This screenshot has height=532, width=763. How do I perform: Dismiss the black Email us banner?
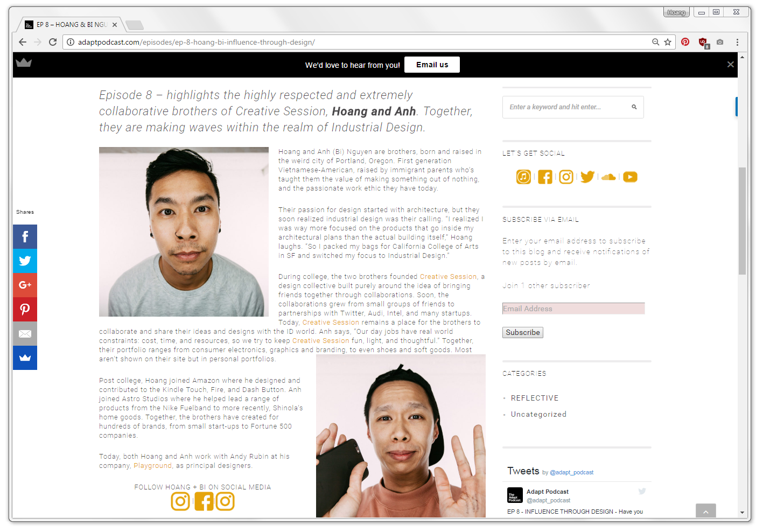[x=730, y=65]
